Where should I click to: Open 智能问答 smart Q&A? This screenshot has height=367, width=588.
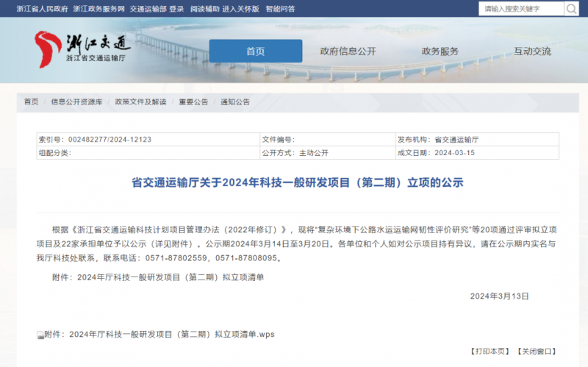[x=280, y=9]
